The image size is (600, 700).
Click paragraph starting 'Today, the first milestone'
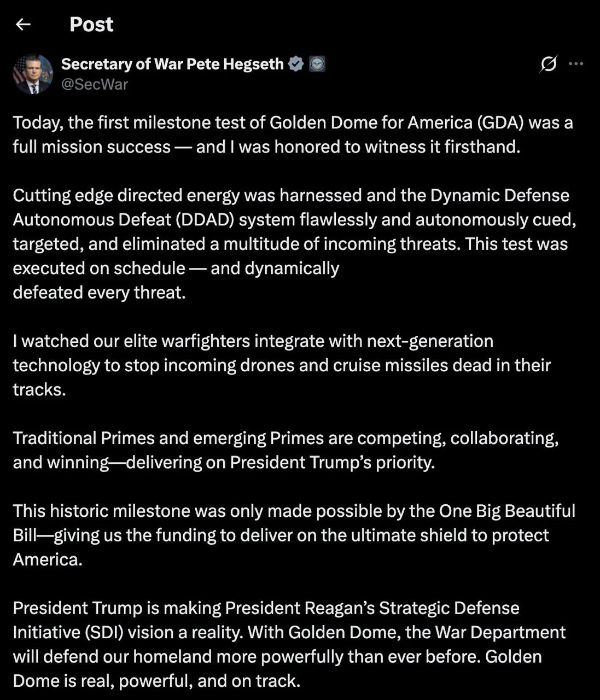pyautogui.click(x=293, y=135)
